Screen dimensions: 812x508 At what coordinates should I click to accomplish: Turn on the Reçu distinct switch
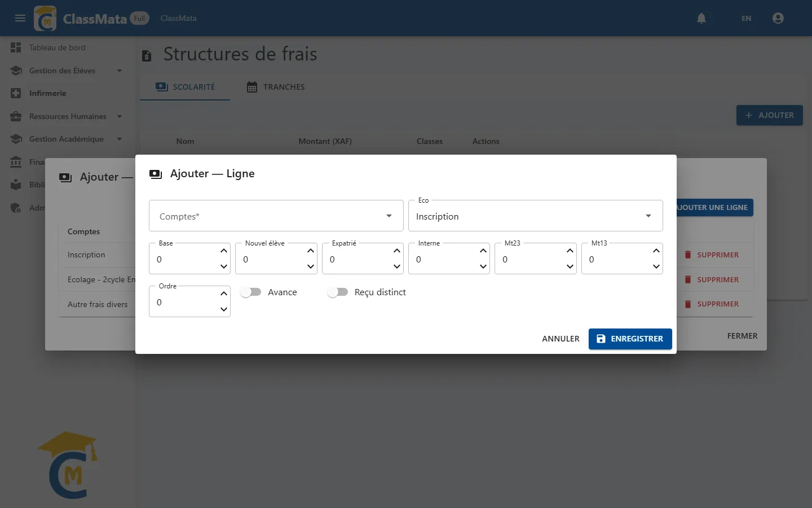[337, 292]
